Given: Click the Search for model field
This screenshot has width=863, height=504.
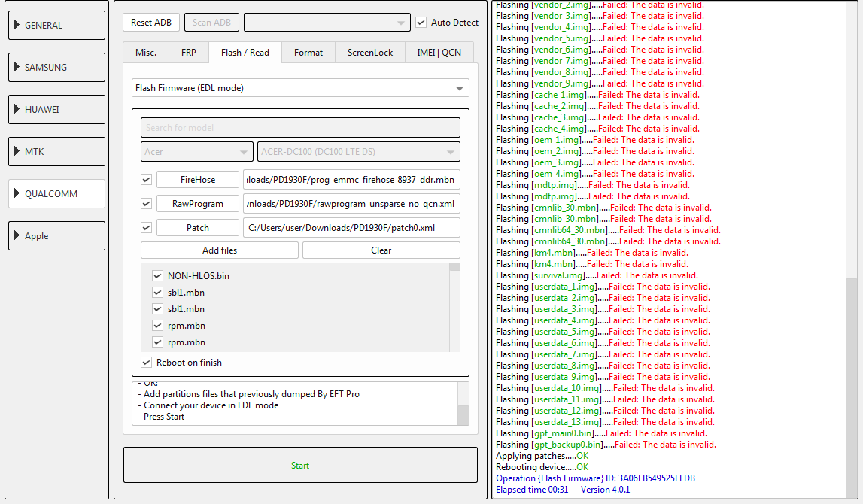Looking at the screenshot, I should (300, 128).
